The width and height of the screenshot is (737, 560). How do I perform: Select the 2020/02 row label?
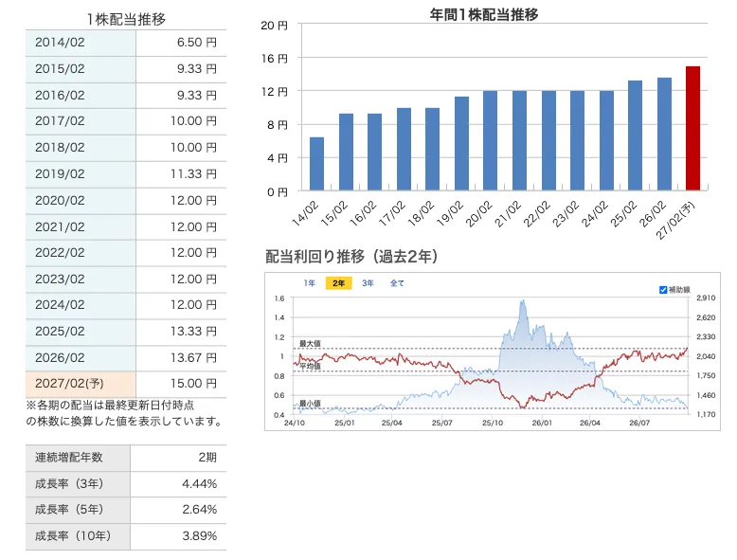[60, 200]
